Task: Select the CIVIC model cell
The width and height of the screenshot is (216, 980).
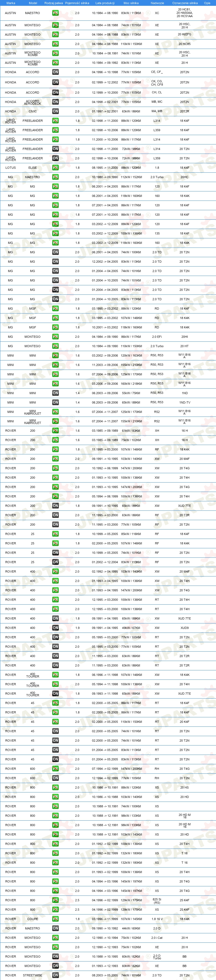Action: point(33,112)
